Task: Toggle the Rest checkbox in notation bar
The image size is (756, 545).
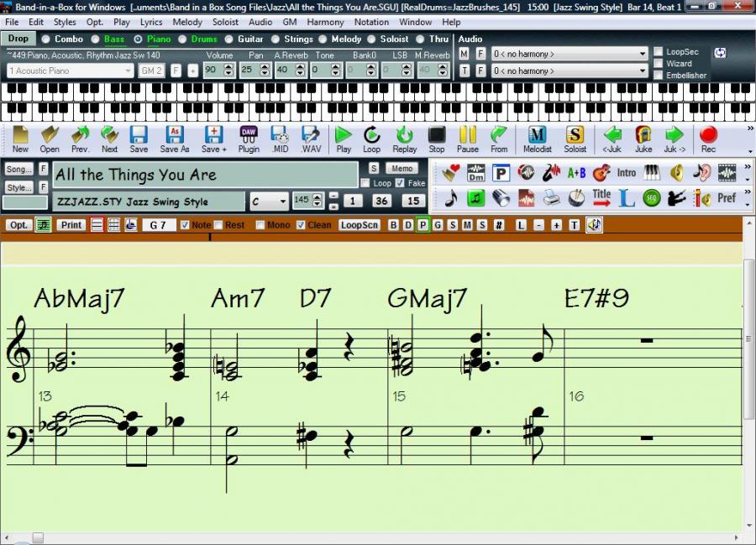Action: (x=218, y=225)
